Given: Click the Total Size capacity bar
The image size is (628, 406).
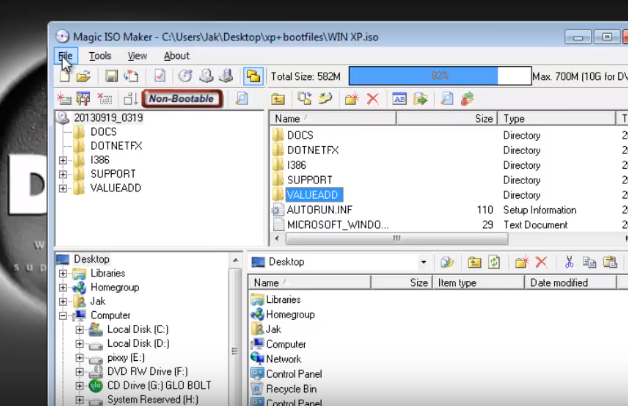Looking at the screenshot, I should (x=437, y=76).
